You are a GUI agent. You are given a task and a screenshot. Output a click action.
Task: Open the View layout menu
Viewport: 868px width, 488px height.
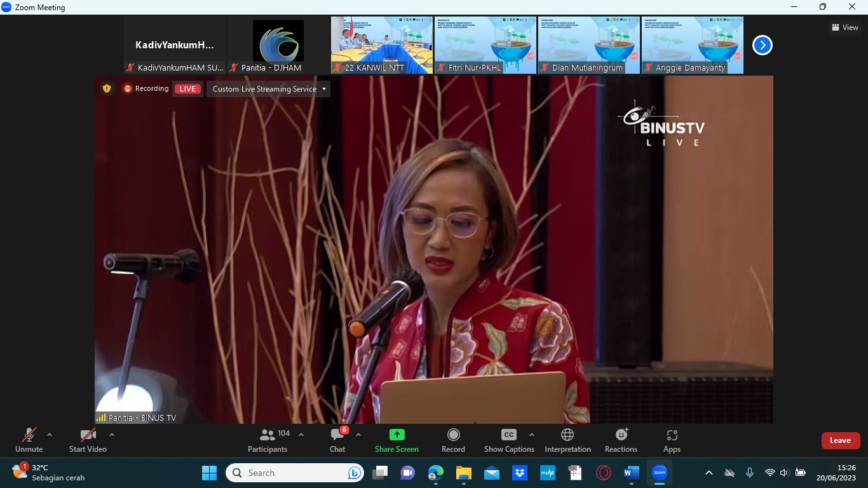pos(844,27)
